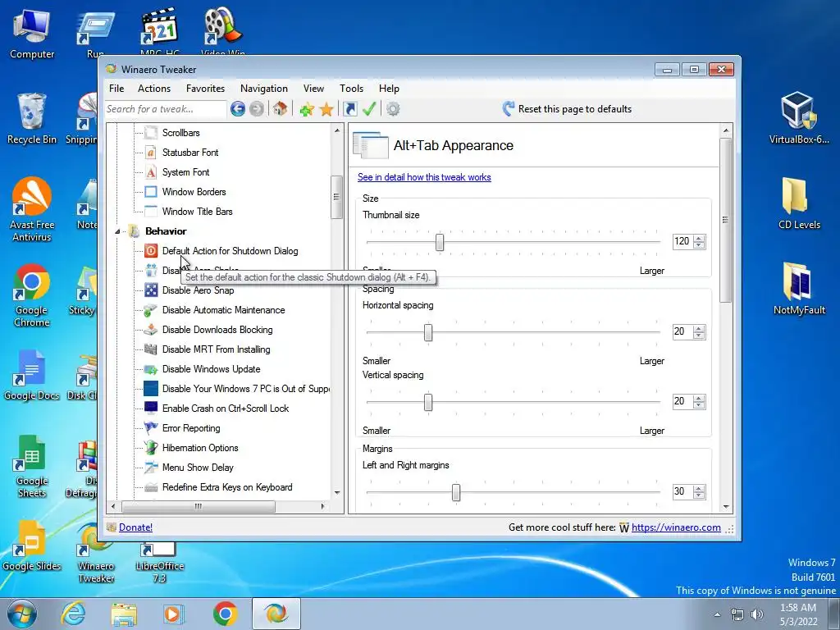Open the Windows Start button

click(x=22, y=614)
